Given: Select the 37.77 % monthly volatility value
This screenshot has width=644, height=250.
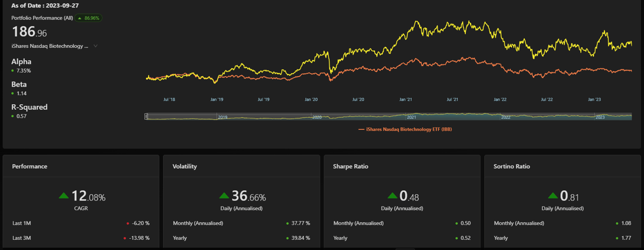Looking at the screenshot, I should pos(301,223).
